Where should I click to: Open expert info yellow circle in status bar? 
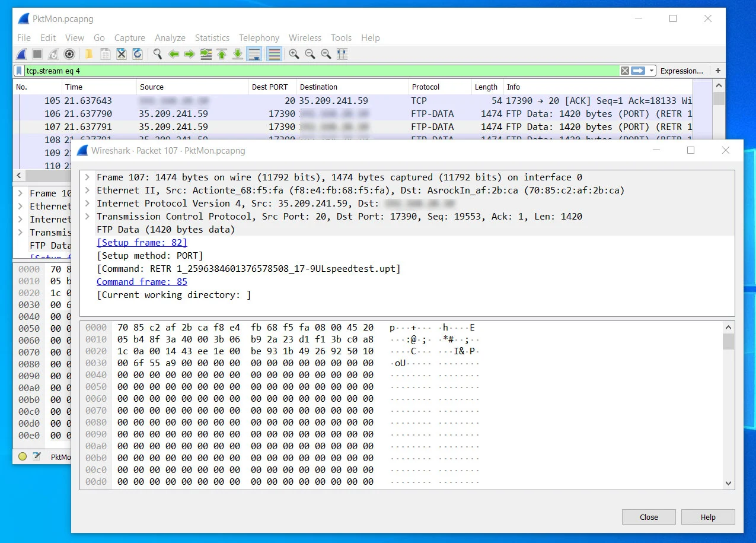[x=23, y=456]
